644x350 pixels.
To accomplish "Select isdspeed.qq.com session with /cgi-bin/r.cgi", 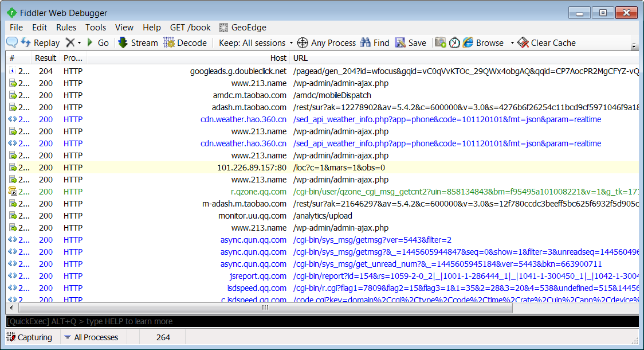I will [323, 288].
